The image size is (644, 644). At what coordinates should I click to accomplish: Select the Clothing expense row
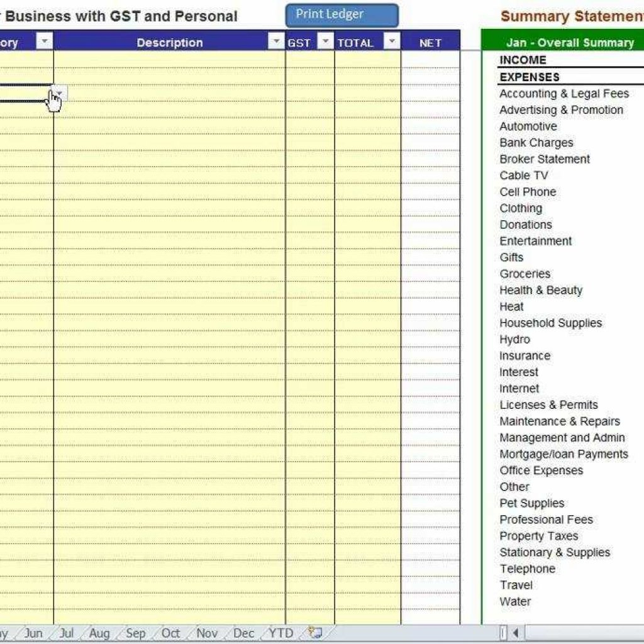tap(520, 208)
